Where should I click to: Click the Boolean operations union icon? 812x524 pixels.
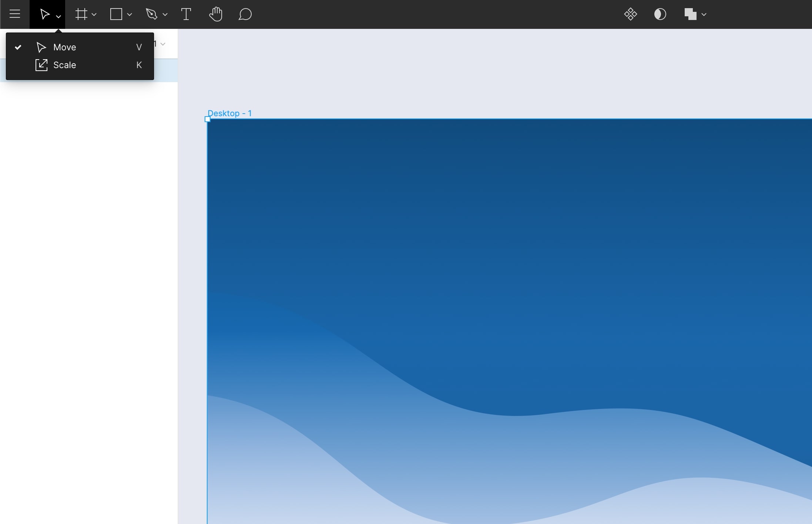pos(690,14)
